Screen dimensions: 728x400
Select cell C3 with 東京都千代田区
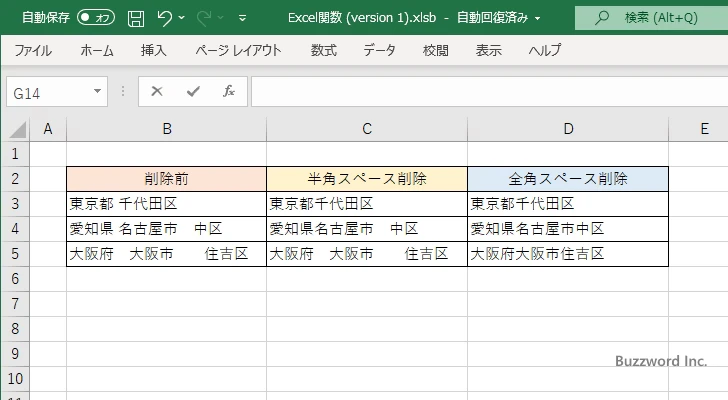tap(367, 204)
